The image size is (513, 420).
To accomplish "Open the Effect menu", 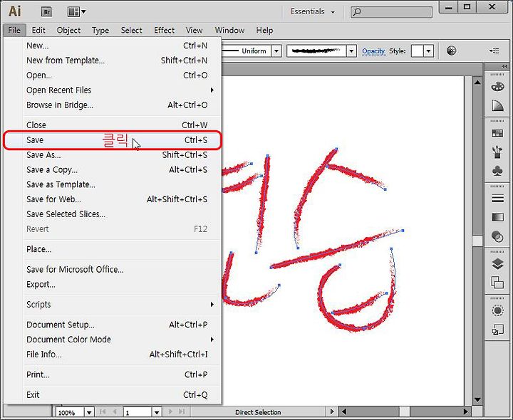I will [165, 31].
